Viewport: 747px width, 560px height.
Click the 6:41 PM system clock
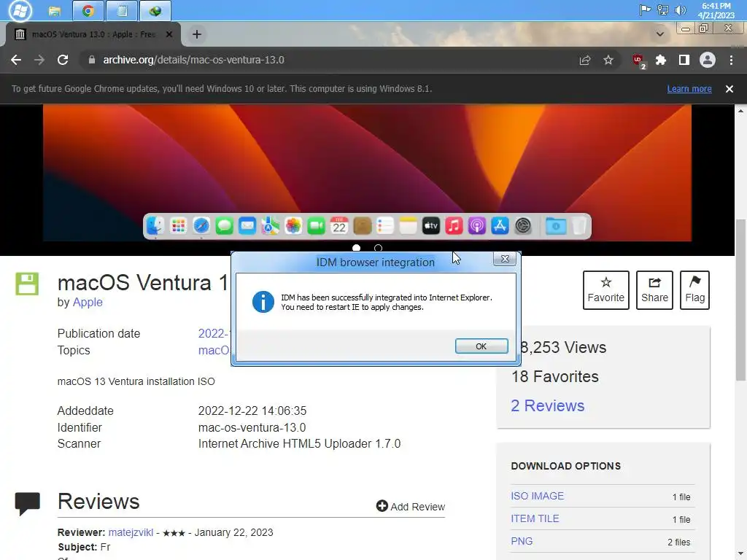716,10
